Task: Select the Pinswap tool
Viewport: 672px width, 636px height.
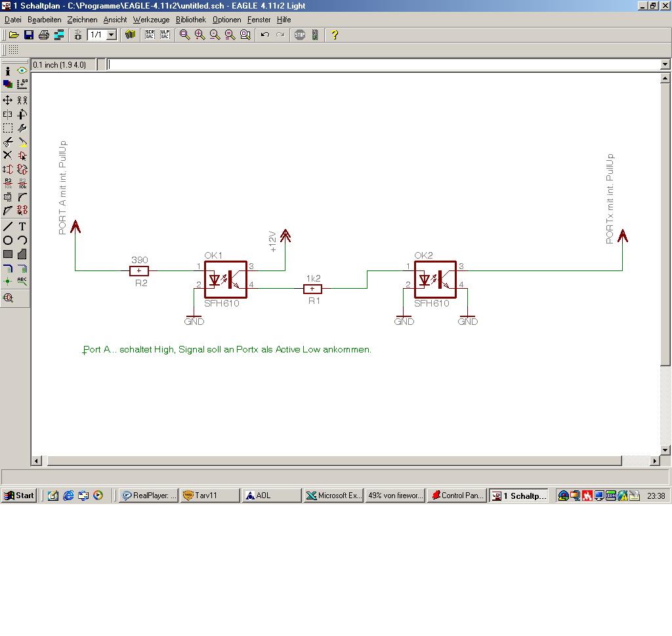Action: [8, 169]
